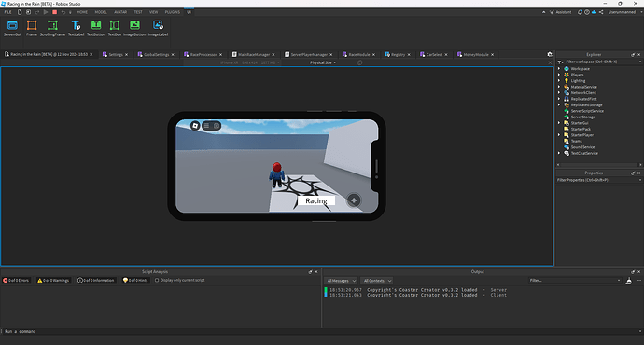Create a new file from quick toolbar
Viewport: 644px width, 345px height.
20,12
